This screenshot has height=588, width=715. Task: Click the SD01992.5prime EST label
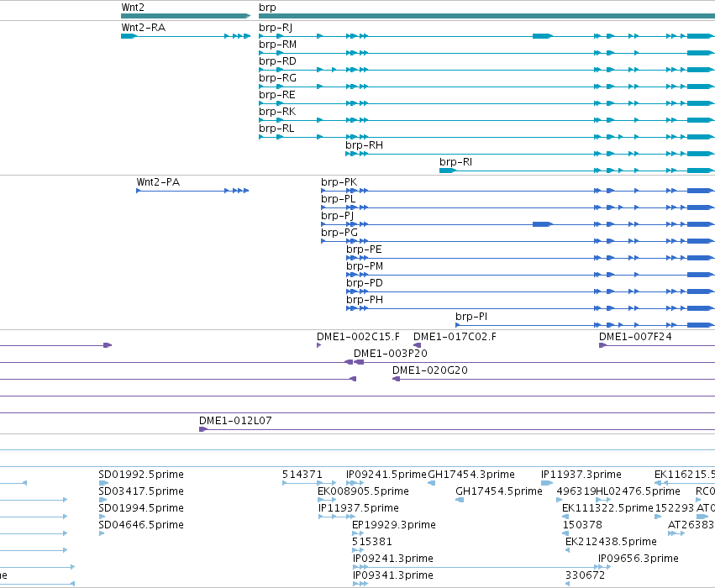[x=141, y=475]
